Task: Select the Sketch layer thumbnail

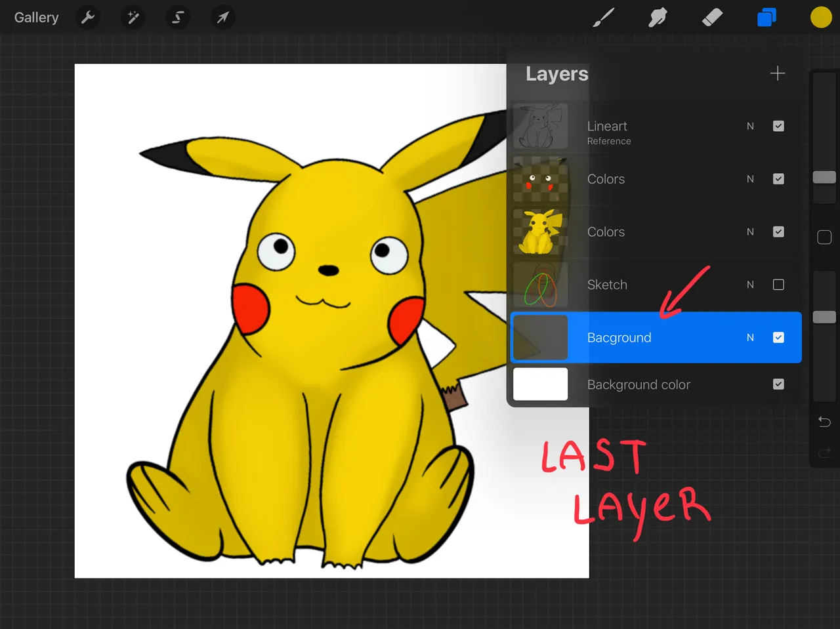Action: (540, 285)
